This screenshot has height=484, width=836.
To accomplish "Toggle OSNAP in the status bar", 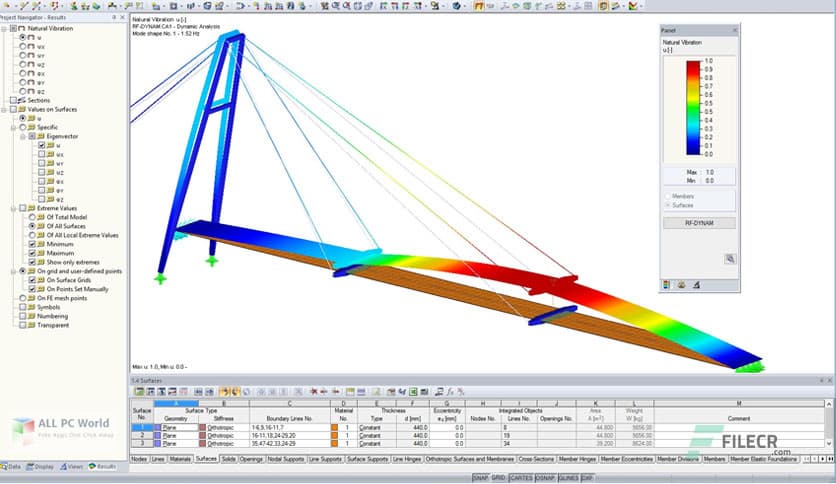I will point(545,478).
